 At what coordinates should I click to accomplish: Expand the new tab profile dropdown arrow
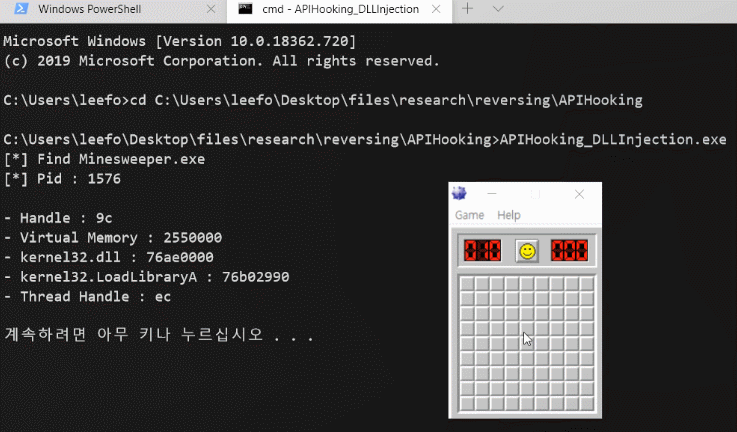click(x=498, y=9)
